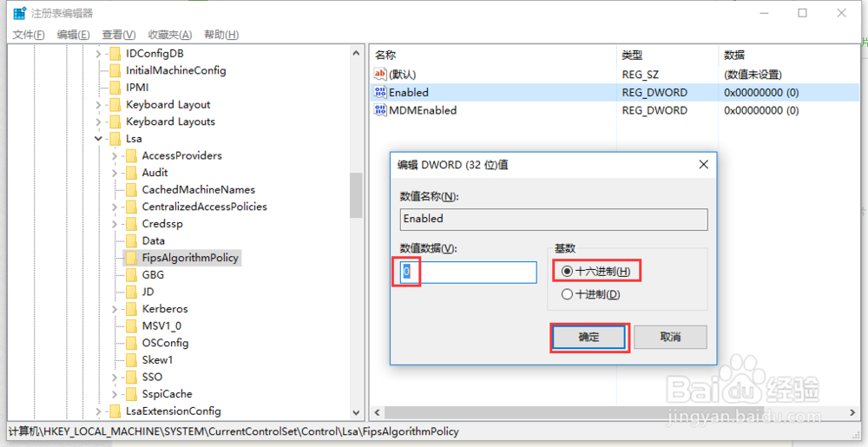
Task: Open the 文件(F) menu
Action: click(29, 35)
